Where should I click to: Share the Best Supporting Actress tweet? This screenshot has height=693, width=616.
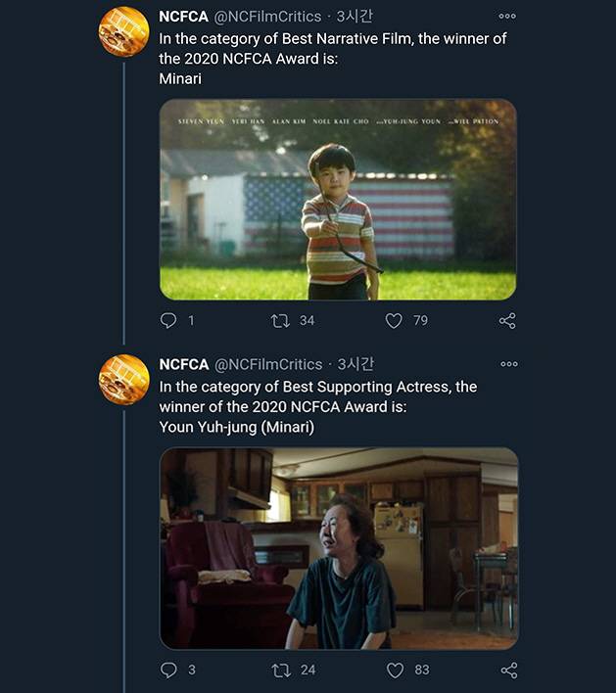tap(507, 670)
